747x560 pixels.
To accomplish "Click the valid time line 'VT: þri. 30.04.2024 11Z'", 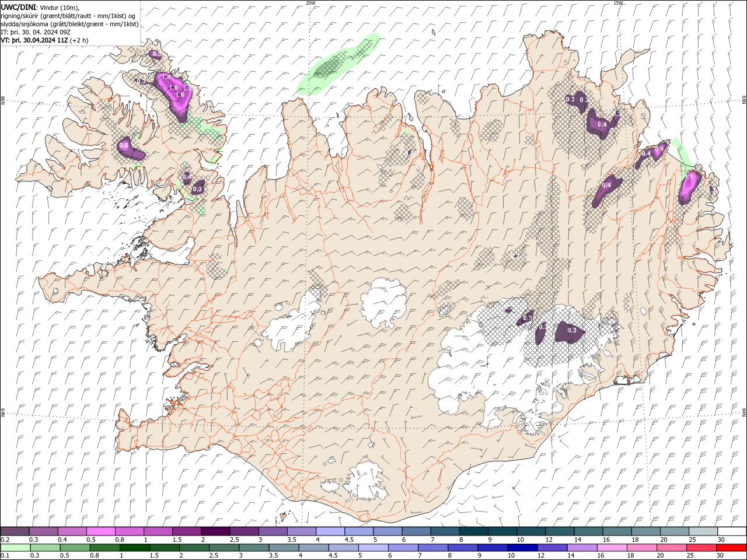I will [x=34, y=41].
